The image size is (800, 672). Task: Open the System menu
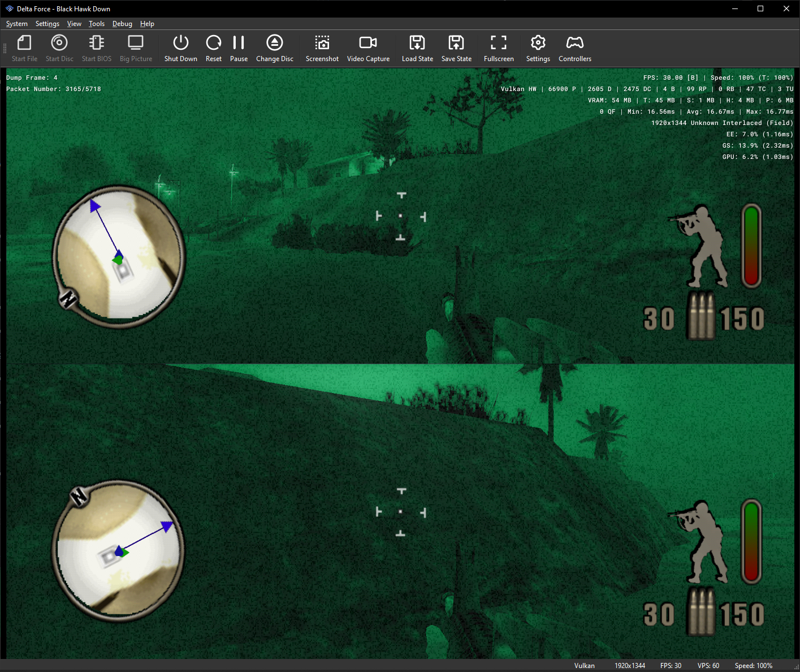[x=17, y=24]
